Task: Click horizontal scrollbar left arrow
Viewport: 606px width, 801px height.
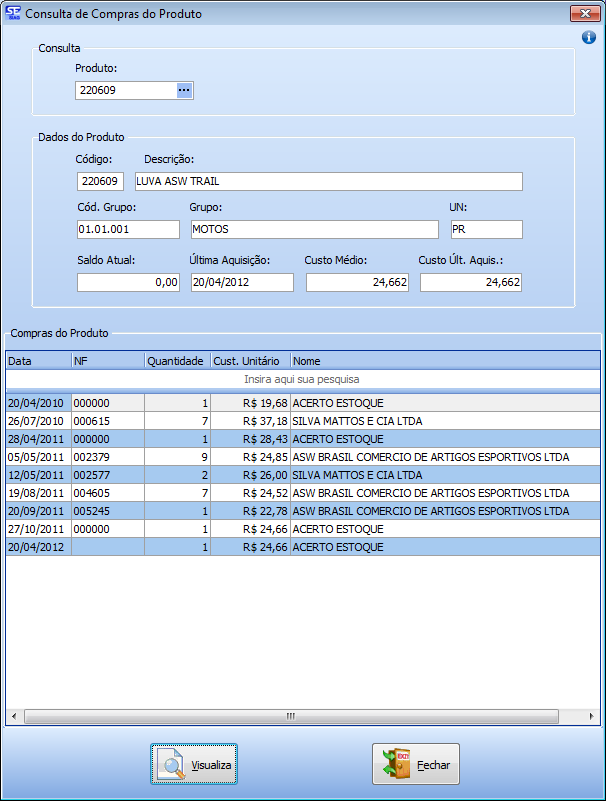Action: point(13,716)
